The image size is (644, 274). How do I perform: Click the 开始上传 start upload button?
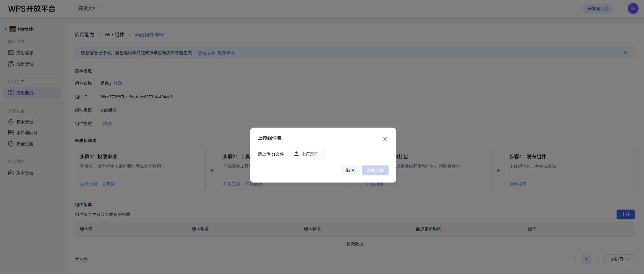[x=375, y=170]
